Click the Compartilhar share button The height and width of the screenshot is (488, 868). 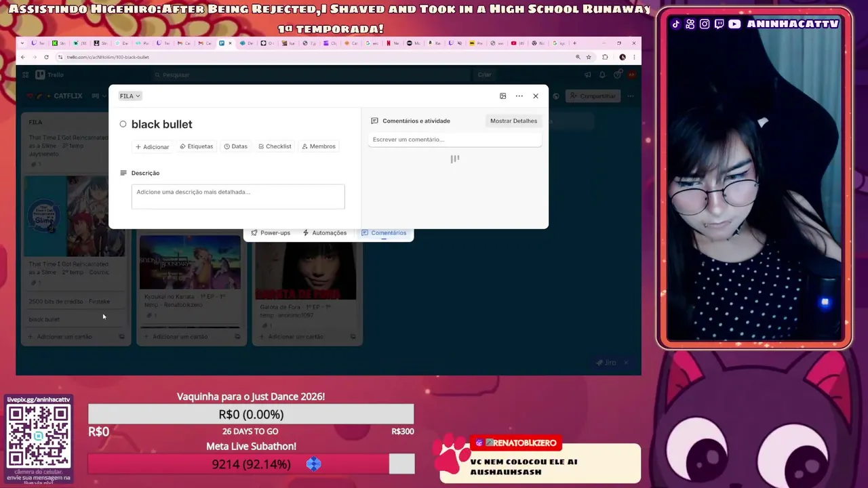tap(593, 96)
